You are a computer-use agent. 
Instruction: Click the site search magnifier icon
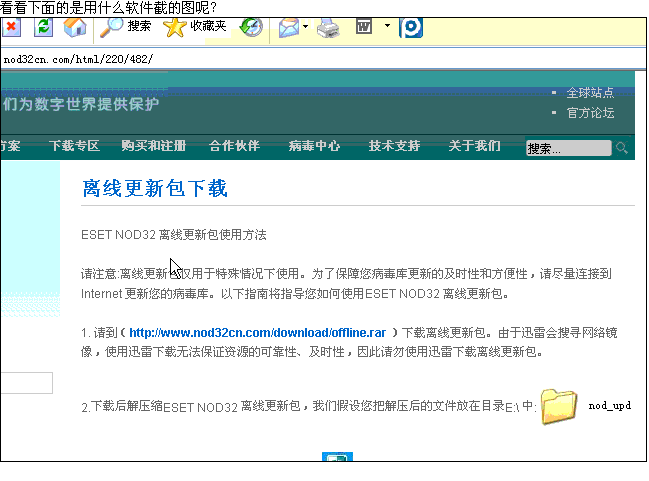(621, 148)
